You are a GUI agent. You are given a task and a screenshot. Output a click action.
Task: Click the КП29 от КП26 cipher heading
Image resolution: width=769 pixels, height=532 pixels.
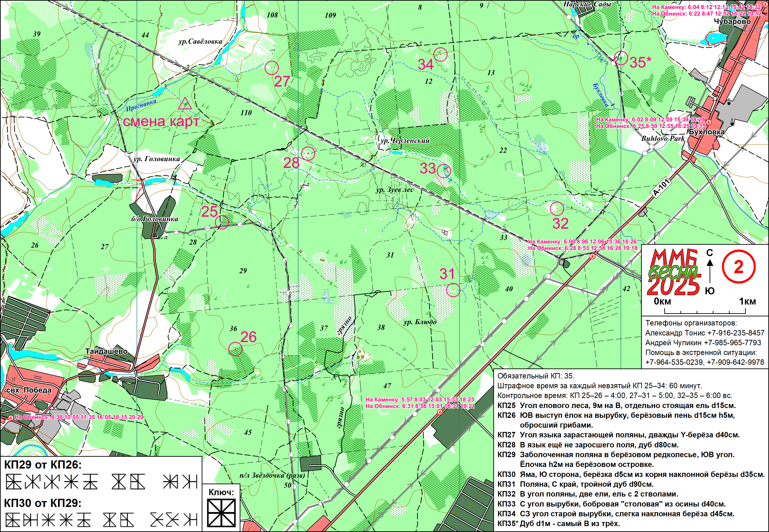[x=43, y=465]
